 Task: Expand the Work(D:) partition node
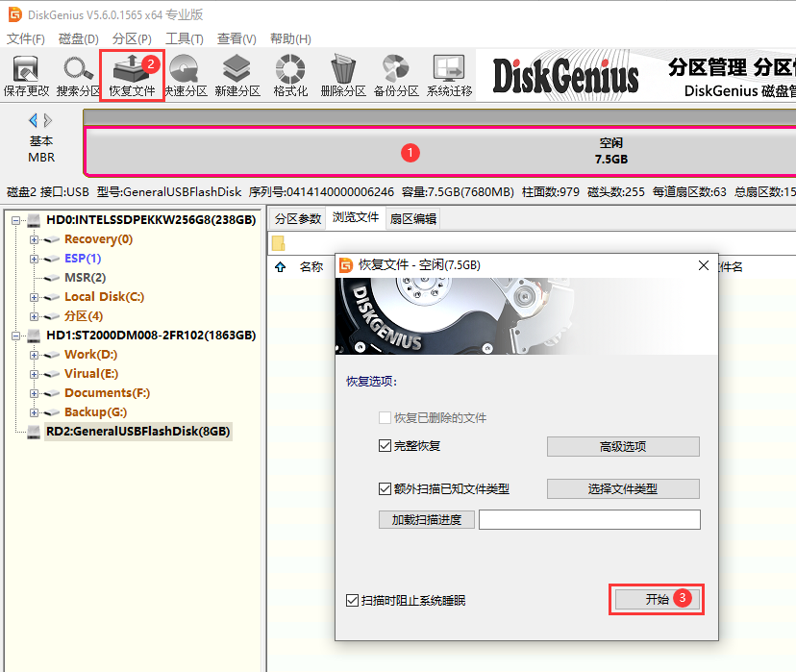tap(34, 356)
